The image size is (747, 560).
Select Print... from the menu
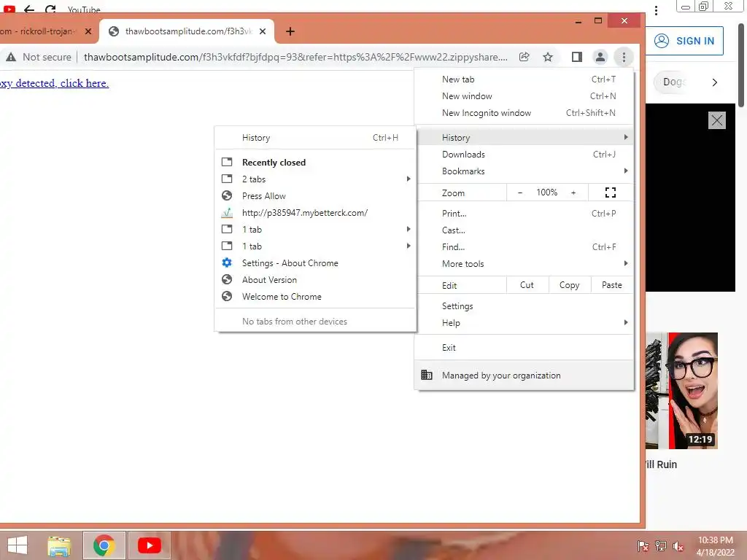[x=524, y=214]
